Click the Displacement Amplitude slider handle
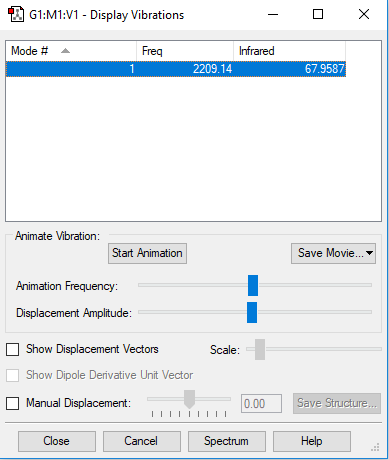The image size is (389, 460). coord(252,312)
